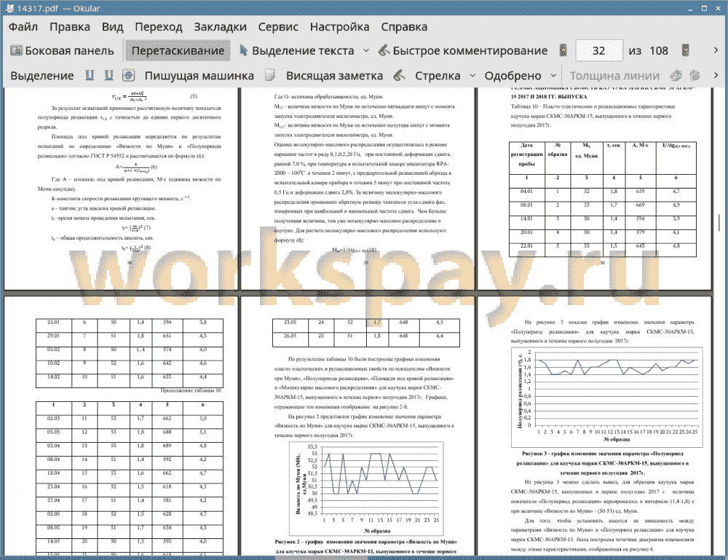Click the sticky note icon before Висящая заметка
The height and width of the screenshot is (560, 728).
point(270,75)
